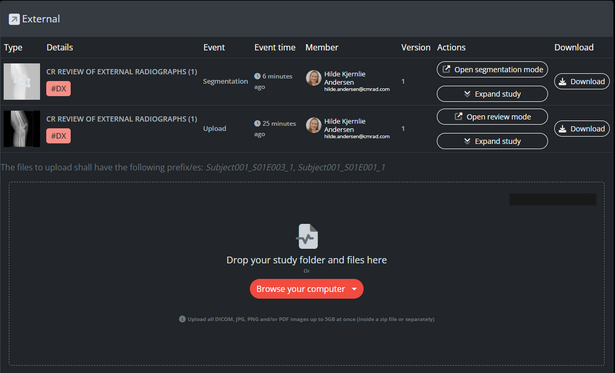Click the info icon beside upload note
The width and height of the screenshot is (615, 373).
[x=182, y=319]
